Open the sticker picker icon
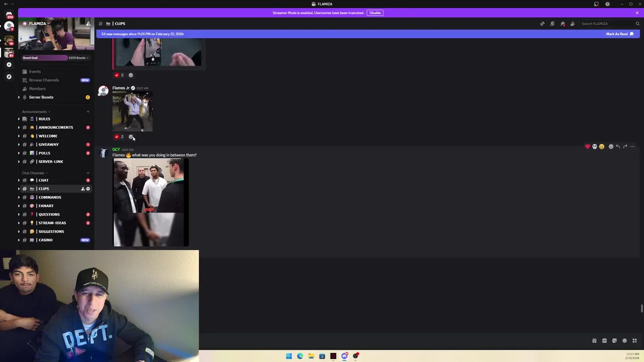 pyautogui.click(x=614, y=340)
